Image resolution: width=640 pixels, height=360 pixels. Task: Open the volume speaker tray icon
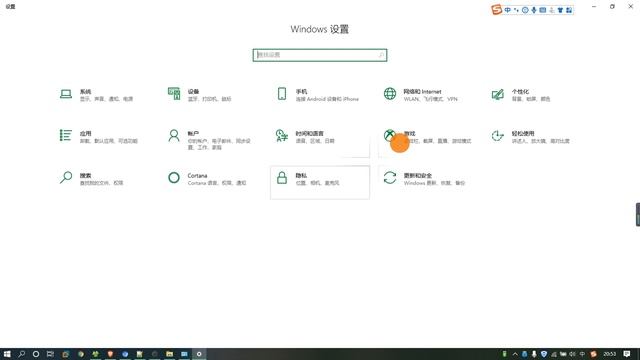click(x=573, y=354)
